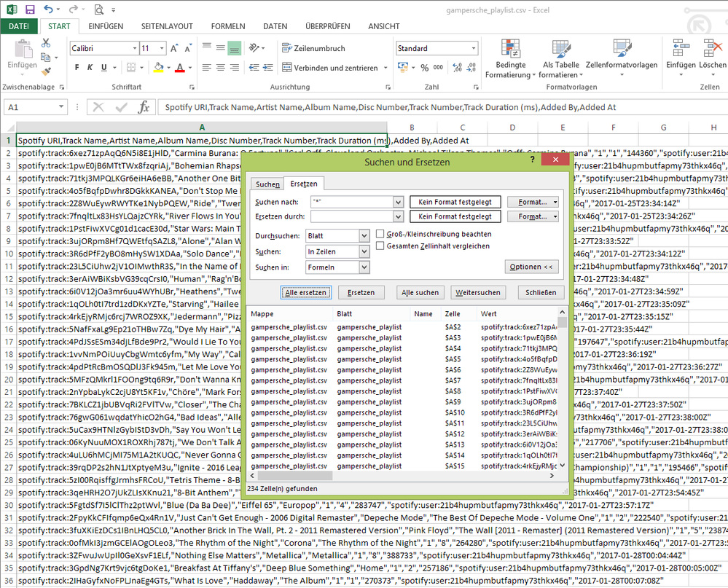Enable Groß-/Kleinschreibung beachten
728x588 pixels.
click(380, 234)
